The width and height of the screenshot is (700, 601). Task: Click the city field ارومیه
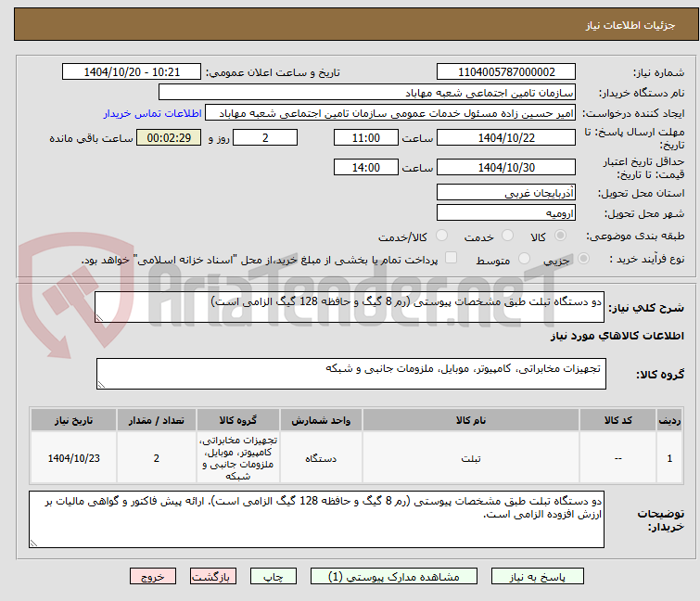pyautogui.click(x=506, y=213)
